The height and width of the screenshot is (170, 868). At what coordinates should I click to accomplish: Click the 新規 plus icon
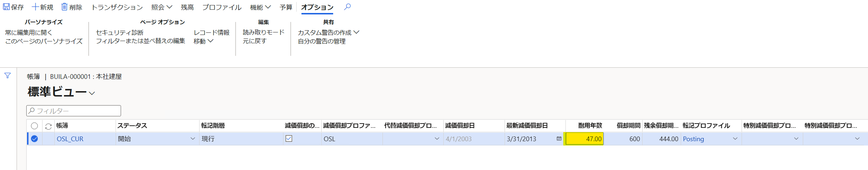[35, 7]
